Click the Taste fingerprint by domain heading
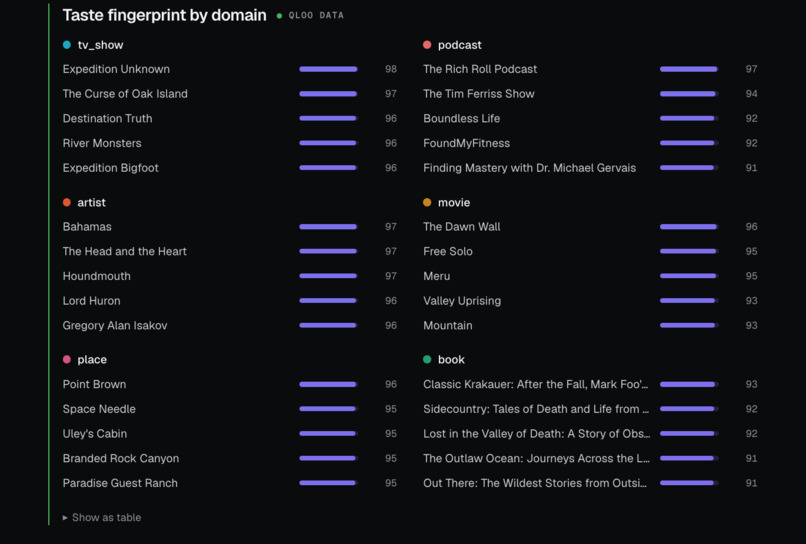Screen dimensions: 806x544 [164, 15]
